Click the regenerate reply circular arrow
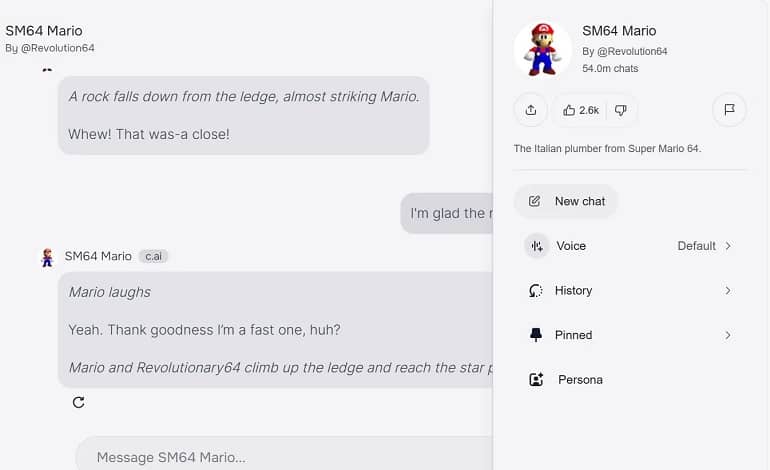This screenshot has width=770, height=470. click(x=79, y=402)
